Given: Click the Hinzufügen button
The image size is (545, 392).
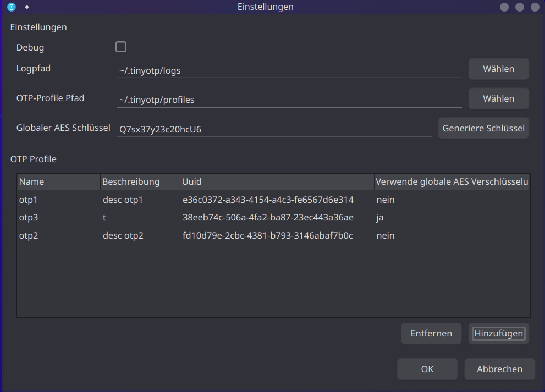Looking at the screenshot, I should 498,334.
